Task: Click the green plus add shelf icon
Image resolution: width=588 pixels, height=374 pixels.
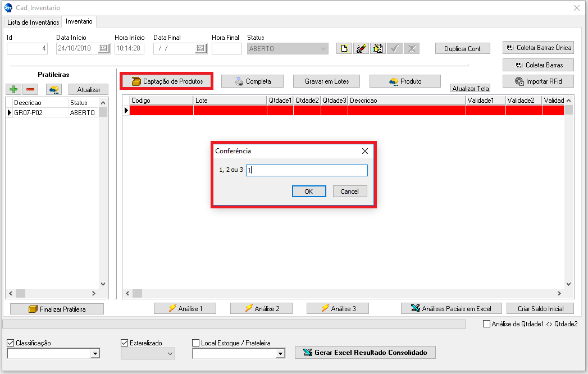Action: [14, 89]
